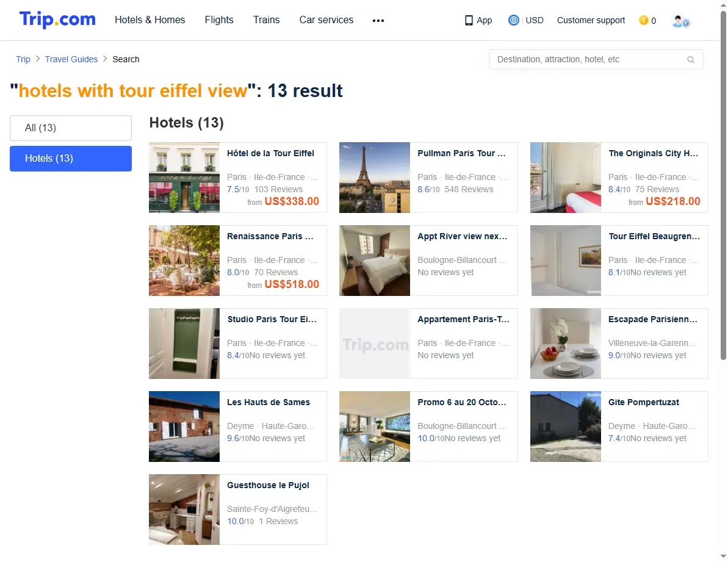728x562 pixels.
Task: Click the search magnifier icon
Action: click(x=691, y=59)
